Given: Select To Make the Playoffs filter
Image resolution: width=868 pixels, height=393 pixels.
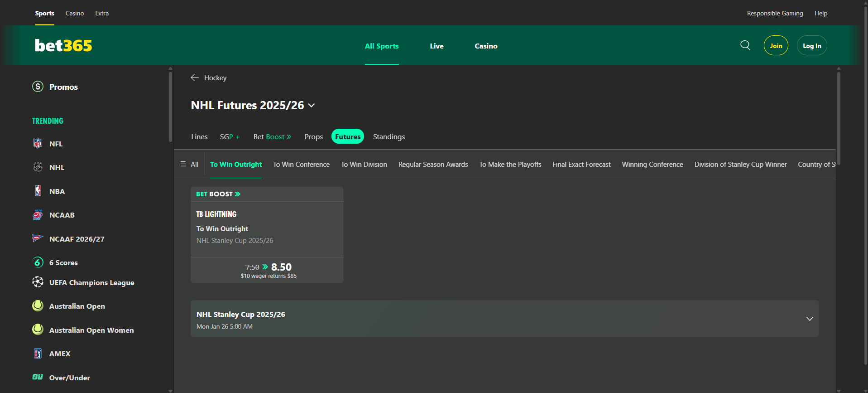Looking at the screenshot, I should (x=510, y=165).
